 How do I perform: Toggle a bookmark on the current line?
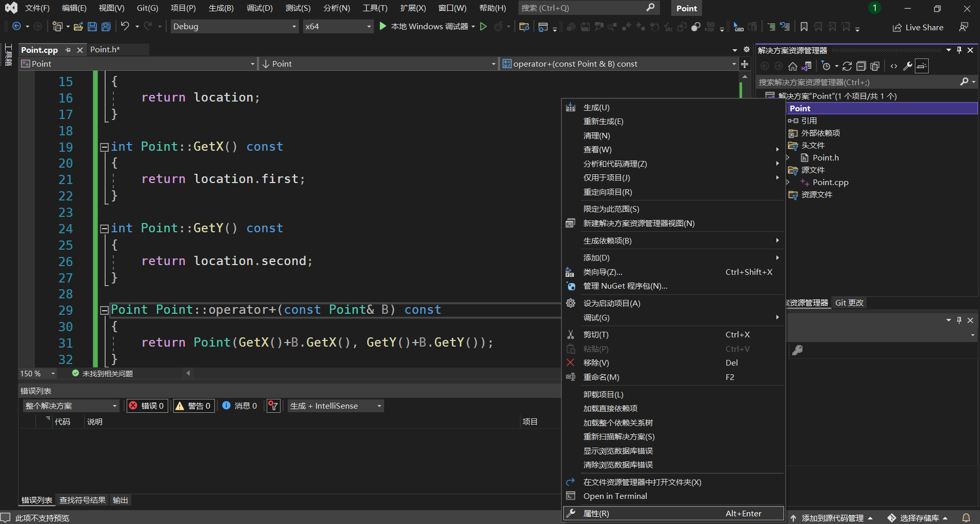804,27
